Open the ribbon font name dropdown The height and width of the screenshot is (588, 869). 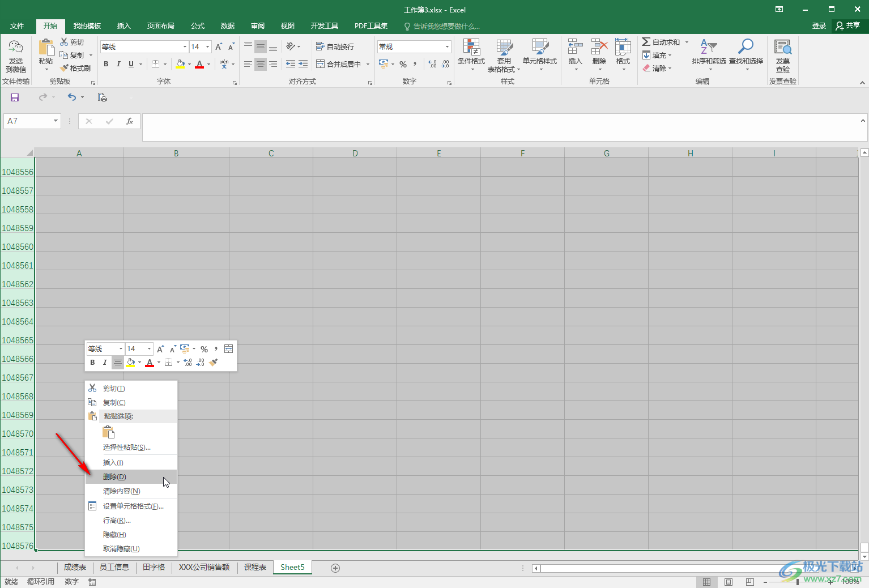185,47
